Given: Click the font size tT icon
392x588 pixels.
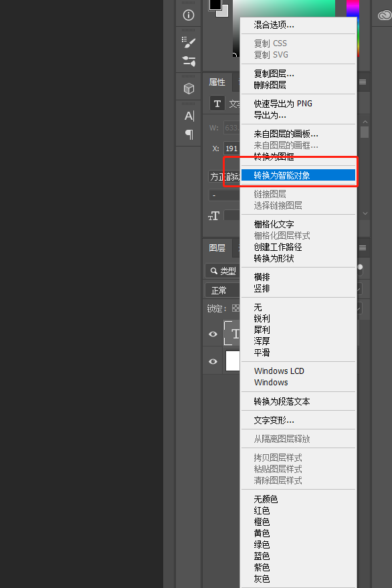Looking at the screenshot, I should point(213,215).
